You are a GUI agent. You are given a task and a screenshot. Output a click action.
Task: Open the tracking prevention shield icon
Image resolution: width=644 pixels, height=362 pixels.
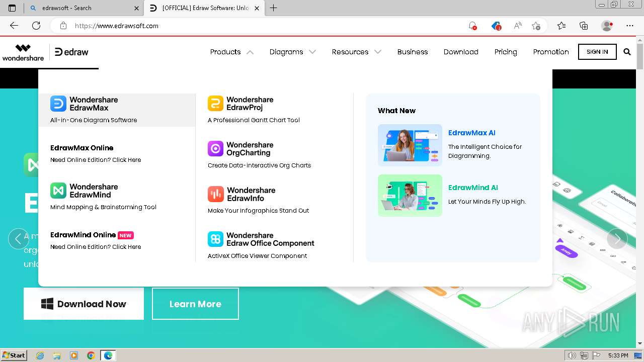click(x=496, y=26)
